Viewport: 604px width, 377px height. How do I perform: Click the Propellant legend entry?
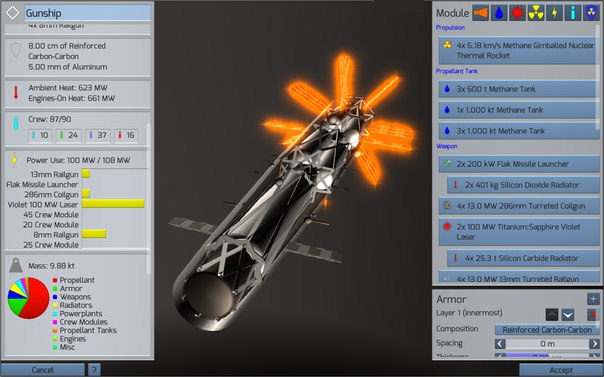[74, 280]
